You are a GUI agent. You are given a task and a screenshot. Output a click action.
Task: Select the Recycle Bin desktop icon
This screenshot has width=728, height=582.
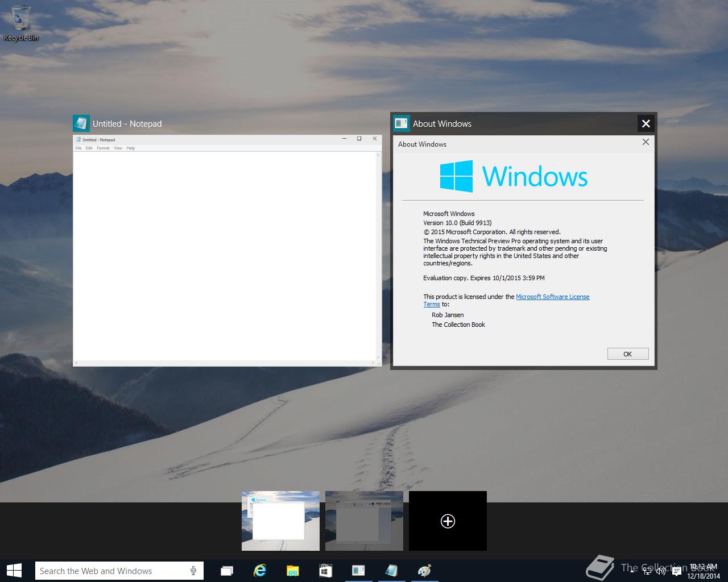21,23
